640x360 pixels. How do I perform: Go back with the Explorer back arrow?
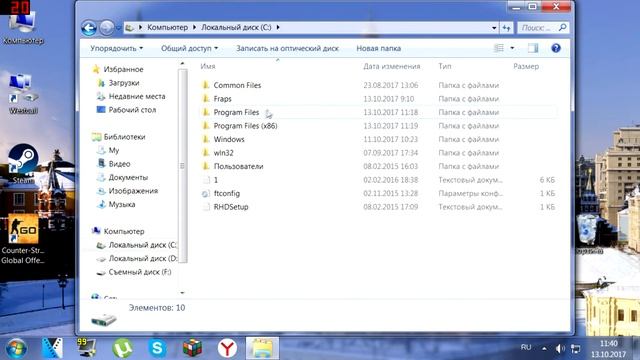pyautogui.click(x=89, y=28)
